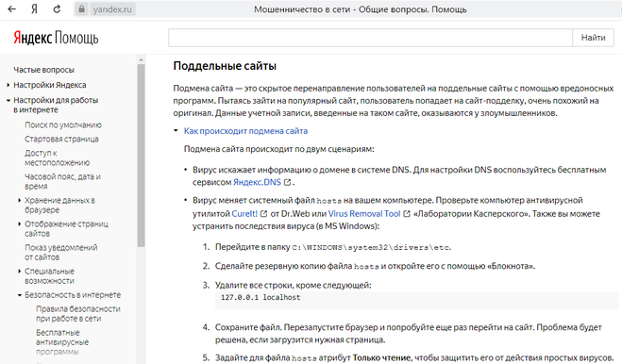622x364 pixels.
Task: Open Поиск по умолчанию page
Action: (63, 124)
